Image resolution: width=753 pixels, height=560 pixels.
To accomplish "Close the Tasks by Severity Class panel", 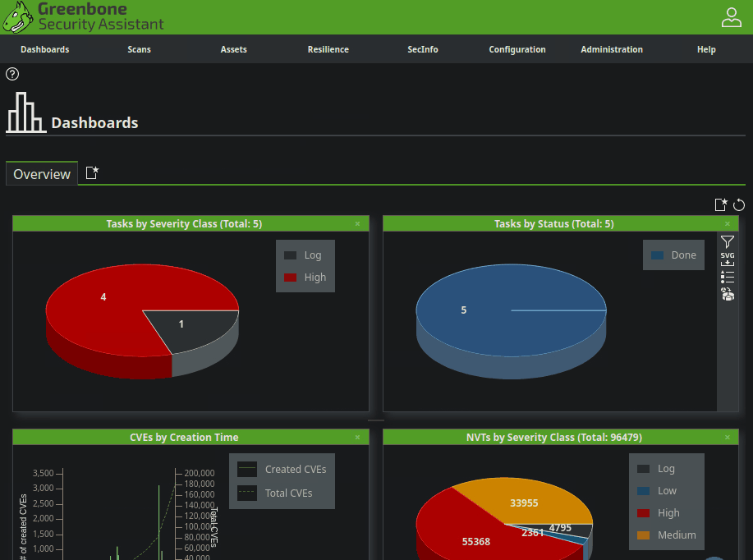I will click(357, 223).
